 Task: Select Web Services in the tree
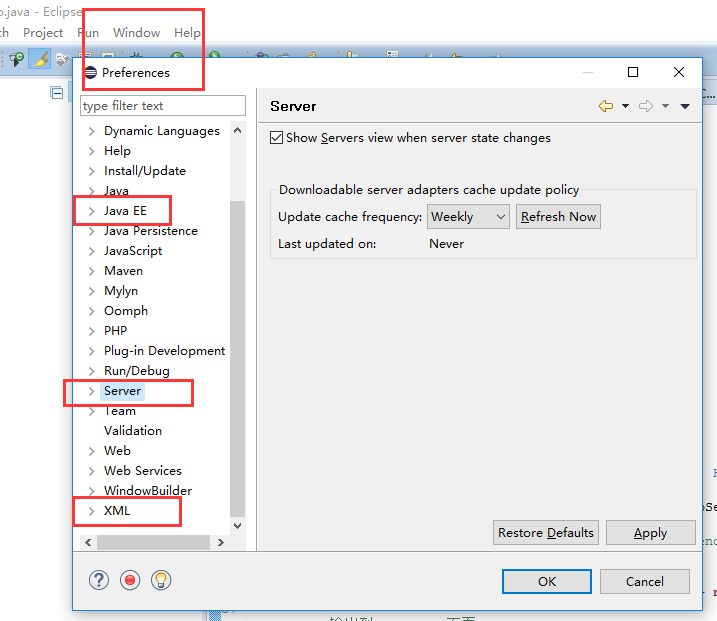(143, 471)
